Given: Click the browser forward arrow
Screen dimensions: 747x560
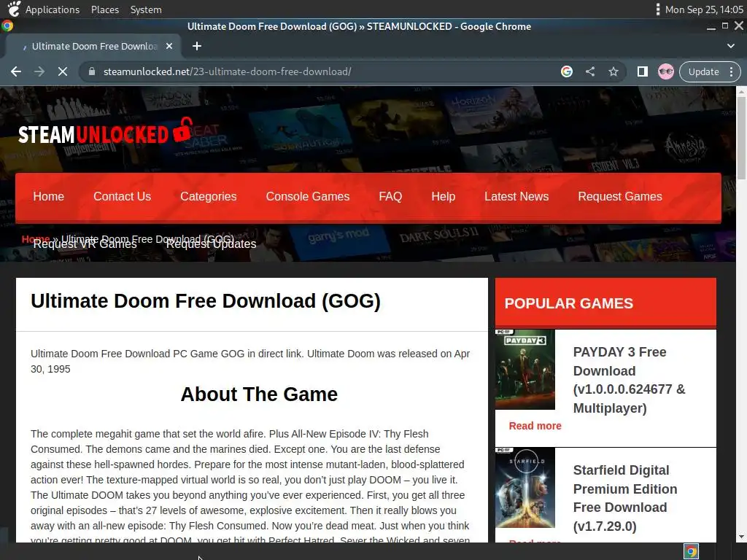Looking at the screenshot, I should 39,71.
